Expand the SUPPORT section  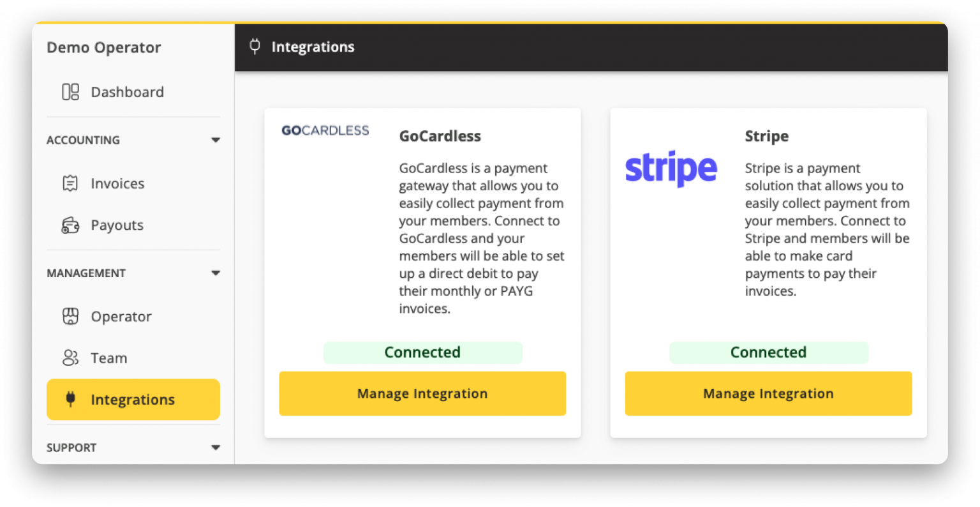point(216,448)
